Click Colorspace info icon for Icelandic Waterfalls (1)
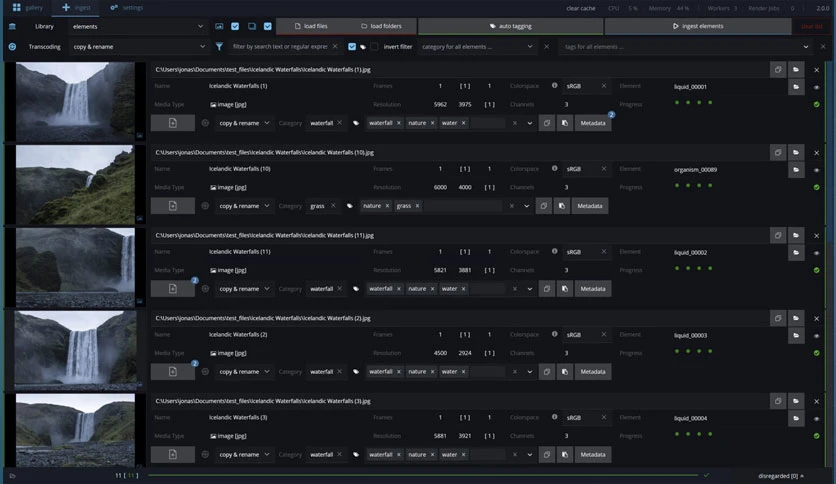The image size is (836, 484). [x=554, y=85]
